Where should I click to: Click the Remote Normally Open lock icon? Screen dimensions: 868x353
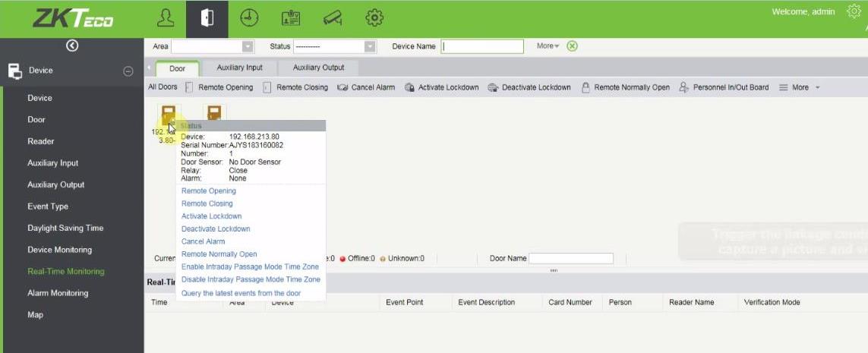pyautogui.click(x=586, y=87)
